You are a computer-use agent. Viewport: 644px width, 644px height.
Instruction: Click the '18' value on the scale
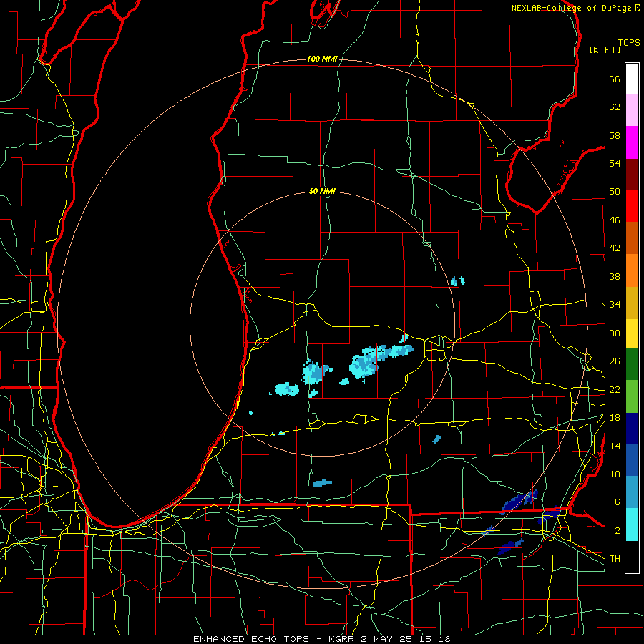[615, 418]
